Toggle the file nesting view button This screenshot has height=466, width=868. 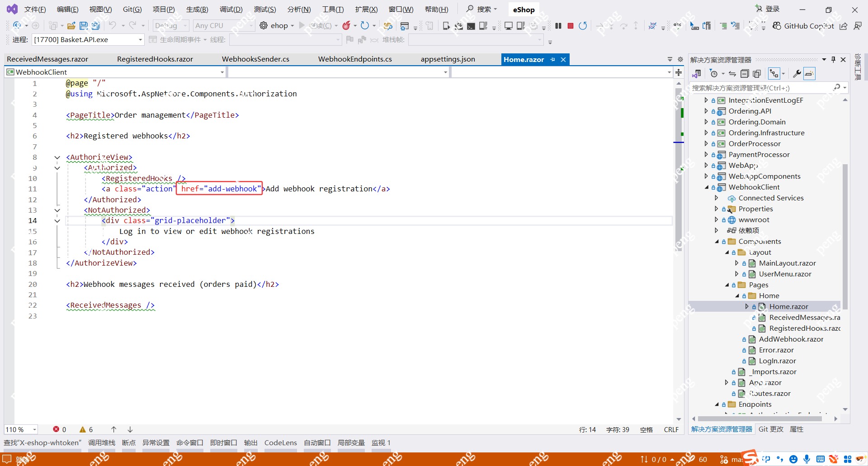coord(774,74)
